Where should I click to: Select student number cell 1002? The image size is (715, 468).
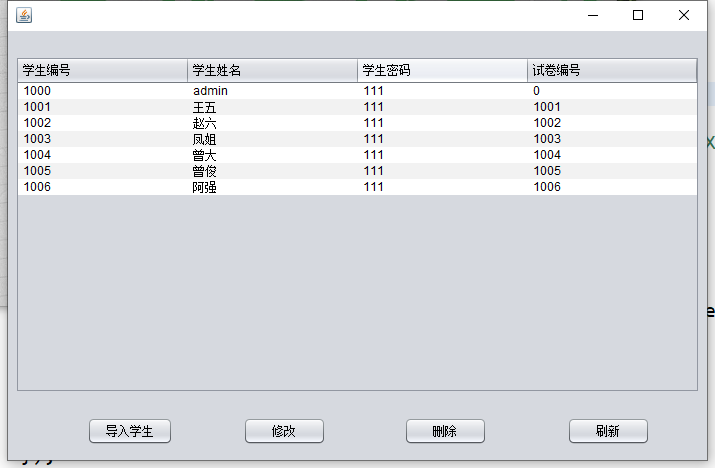[103, 123]
